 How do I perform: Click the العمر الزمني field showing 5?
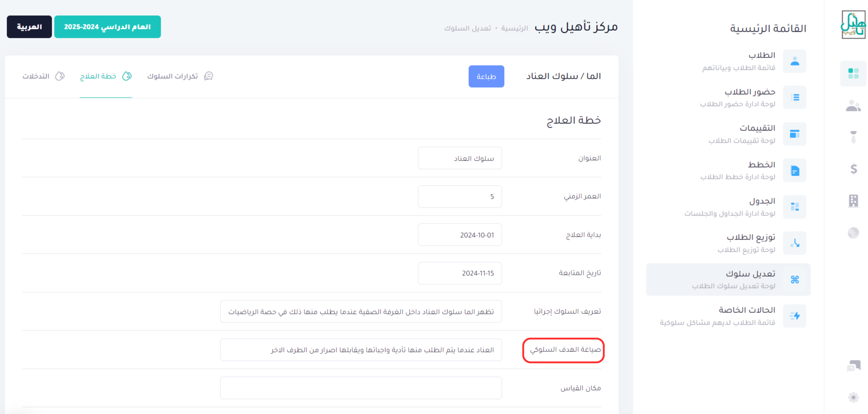(x=460, y=196)
